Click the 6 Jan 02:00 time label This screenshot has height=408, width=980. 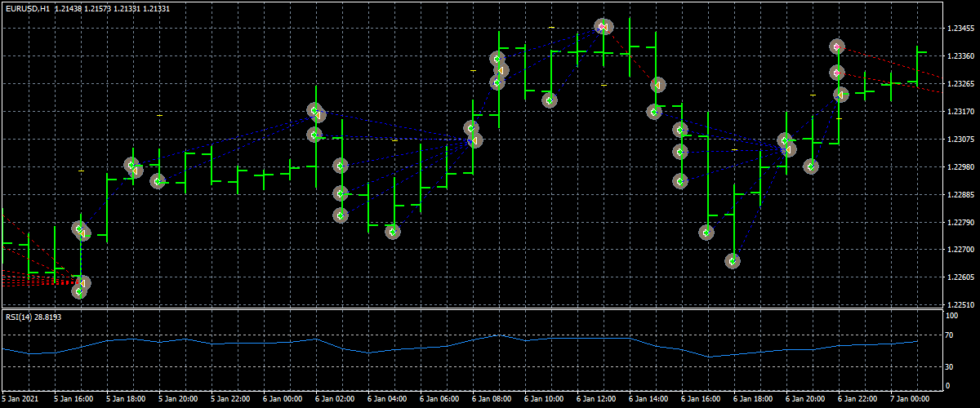coord(335,400)
